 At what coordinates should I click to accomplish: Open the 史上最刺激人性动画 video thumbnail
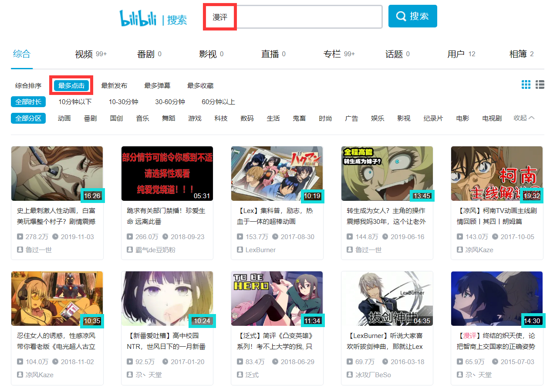pyautogui.click(x=57, y=173)
